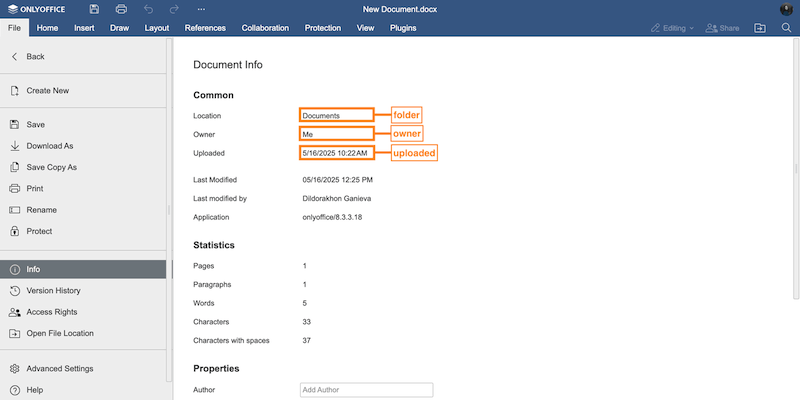The image size is (800, 400).
Task: Click the open file location folder icon
Action: tap(759, 28)
